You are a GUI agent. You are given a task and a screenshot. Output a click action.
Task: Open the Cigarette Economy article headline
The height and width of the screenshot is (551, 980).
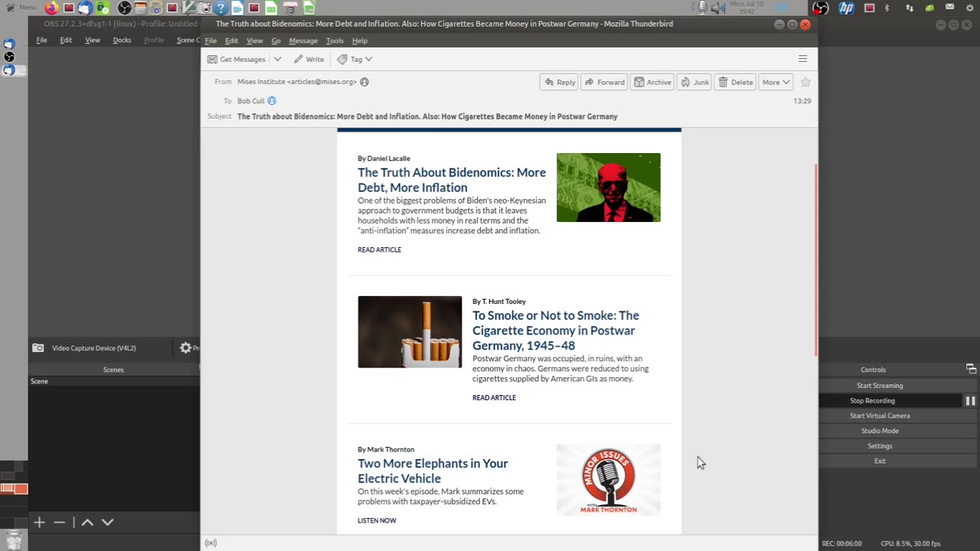click(556, 331)
